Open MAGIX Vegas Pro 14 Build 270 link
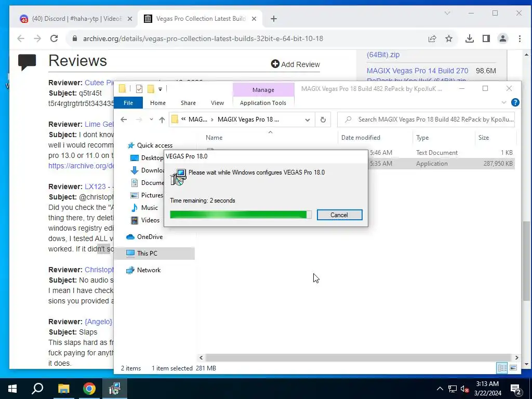 (417, 71)
